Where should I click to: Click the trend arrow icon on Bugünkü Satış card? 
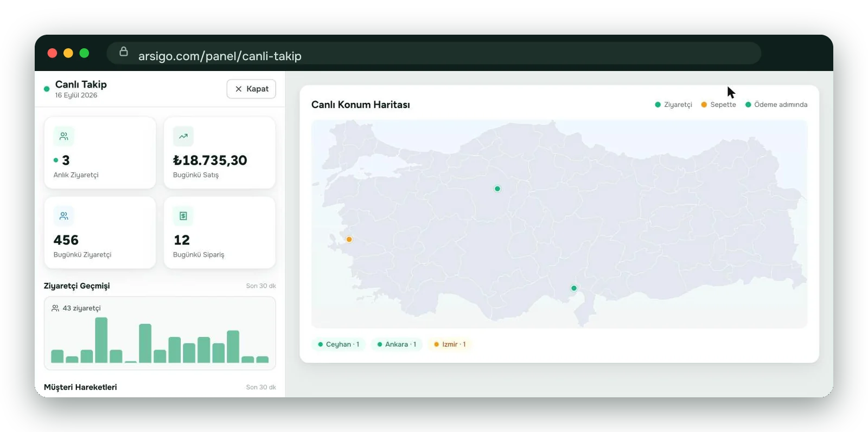183,136
